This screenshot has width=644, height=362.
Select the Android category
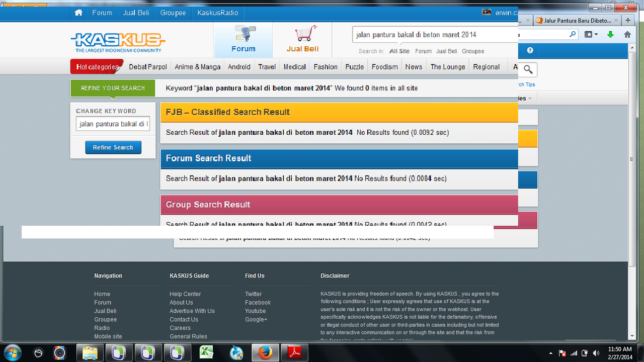239,67
